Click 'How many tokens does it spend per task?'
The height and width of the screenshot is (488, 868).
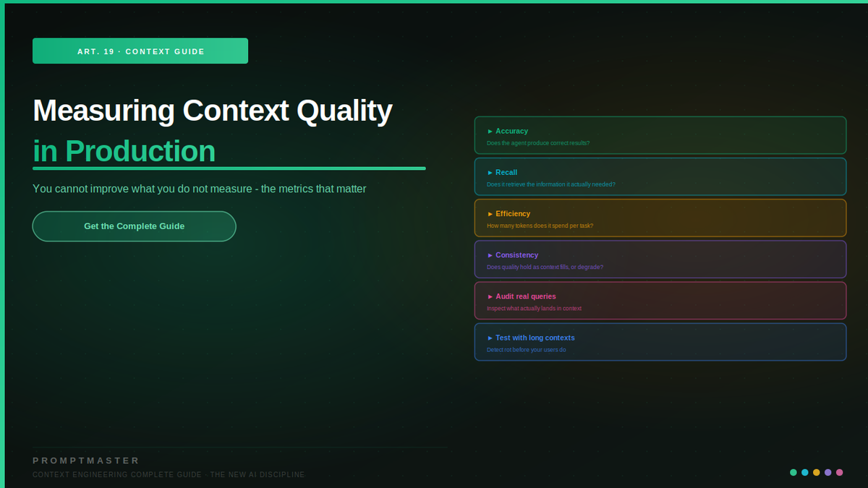pos(540,226)
